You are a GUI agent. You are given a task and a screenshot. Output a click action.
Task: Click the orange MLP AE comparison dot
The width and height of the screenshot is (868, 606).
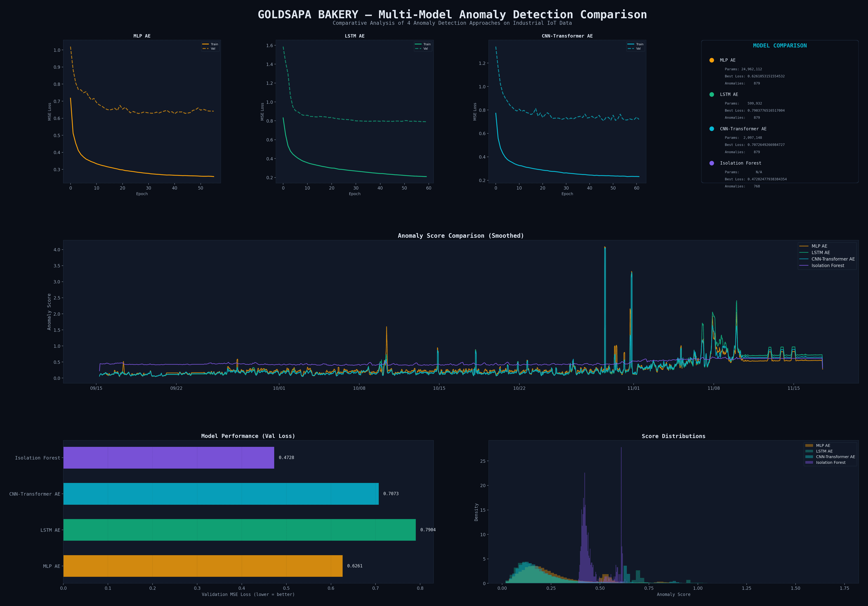pos(712,60)
